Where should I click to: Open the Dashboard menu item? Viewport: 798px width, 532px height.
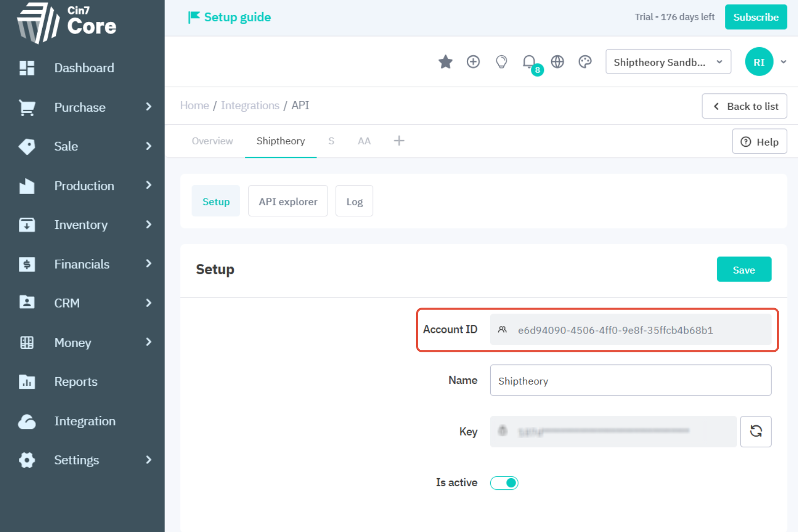84,68
